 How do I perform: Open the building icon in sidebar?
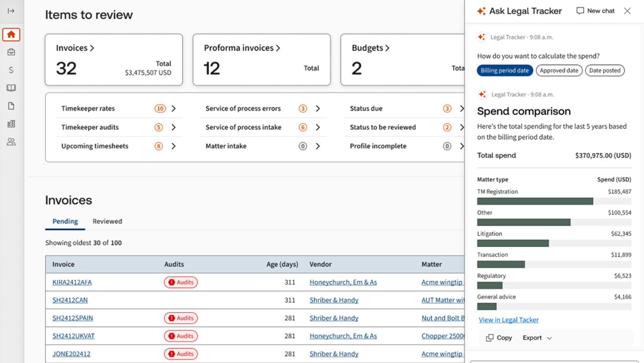pyautogui.click(x=11, y=124)
